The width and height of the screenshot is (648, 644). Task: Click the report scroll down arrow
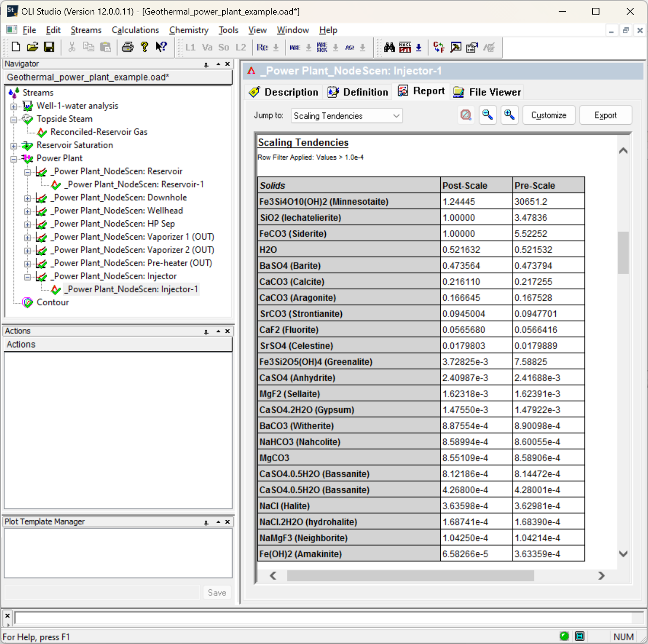point(623,554)
